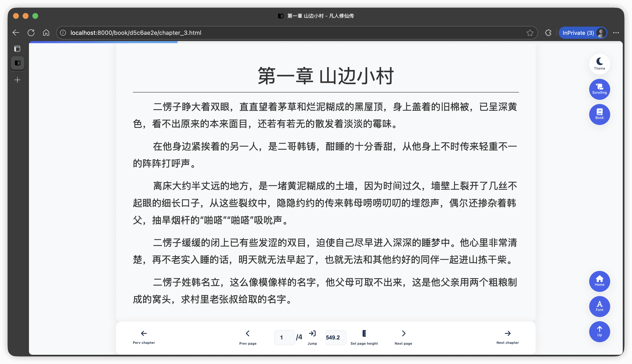Open the Book contents button
The image size is (632, 364).
click(x=599, y=114)
